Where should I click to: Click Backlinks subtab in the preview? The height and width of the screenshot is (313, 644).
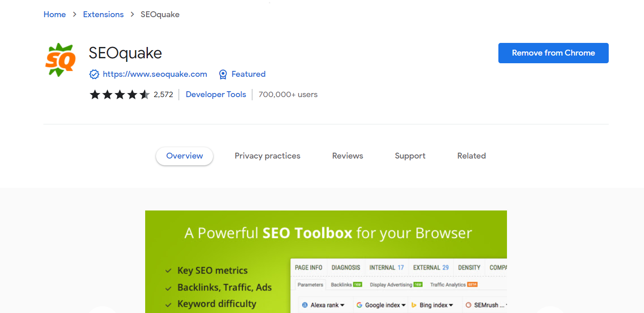[x=346, y=285]
